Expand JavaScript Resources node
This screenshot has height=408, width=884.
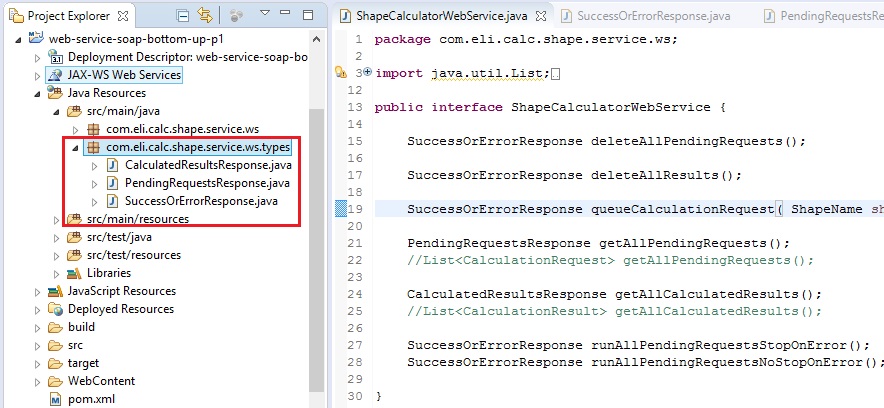(x=37, y=291)
